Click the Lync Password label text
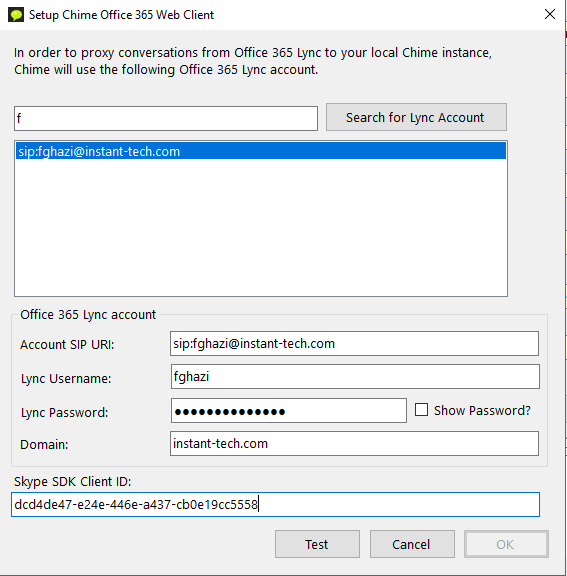The image size is (567, 576). point(65,413)
